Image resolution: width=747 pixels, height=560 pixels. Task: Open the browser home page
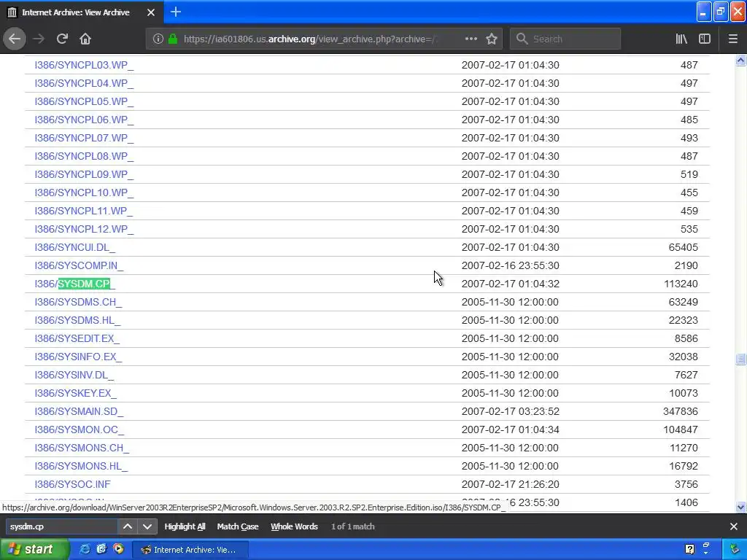pos(85,39)
